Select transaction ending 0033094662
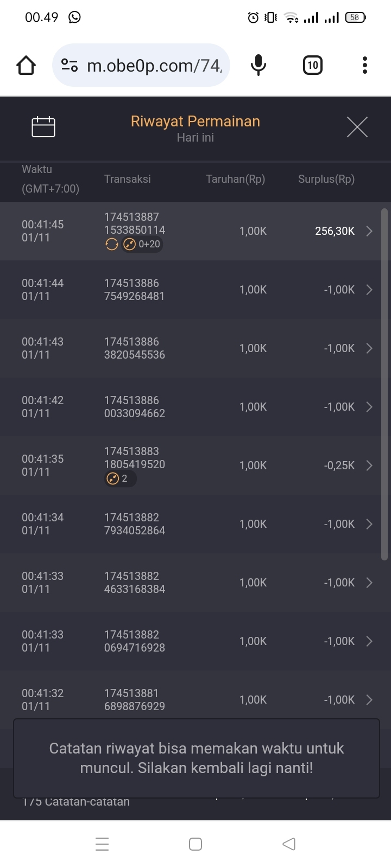The width and height of the screenshot is (391, 868). click(135, 407)
